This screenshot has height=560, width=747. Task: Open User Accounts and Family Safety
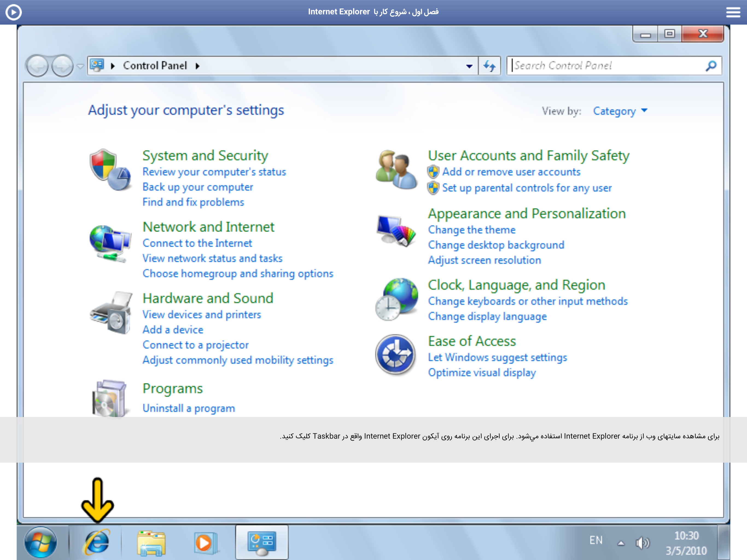pyautogui.click(x=529, y=155)
